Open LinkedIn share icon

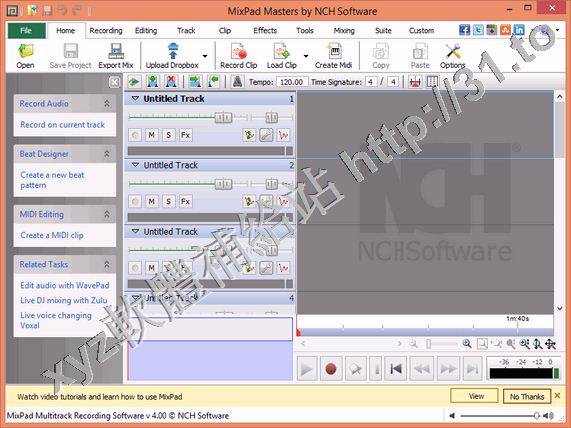[x=519, y=30]
